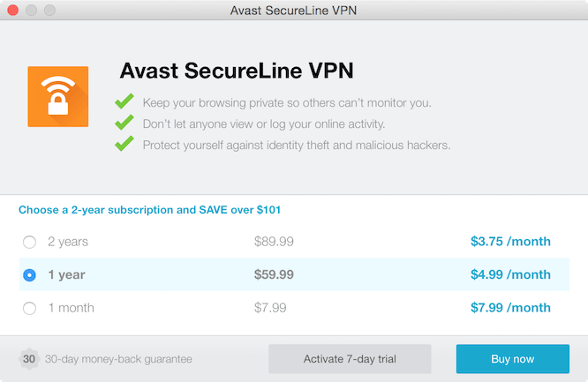Click the 2-year subscription SAVE over $101 link
Image resolution: width=588 pixels, height=382 pixels.
click(149, 210)
